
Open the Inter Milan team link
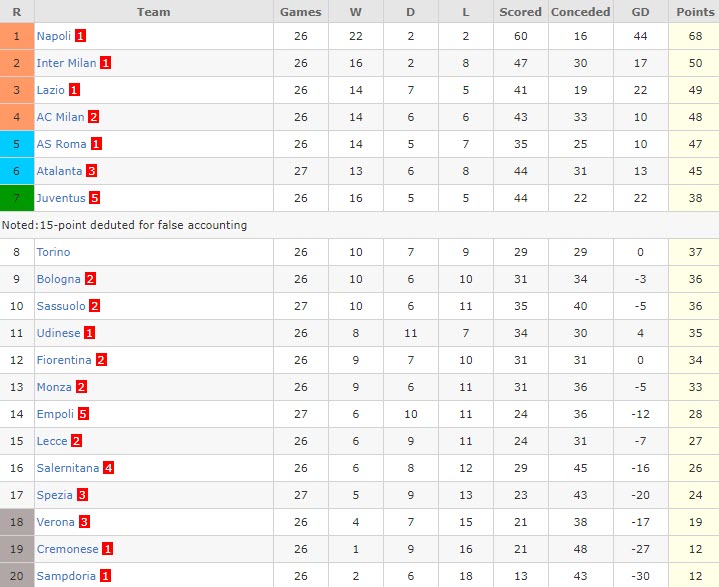click(x=66, y=63)
